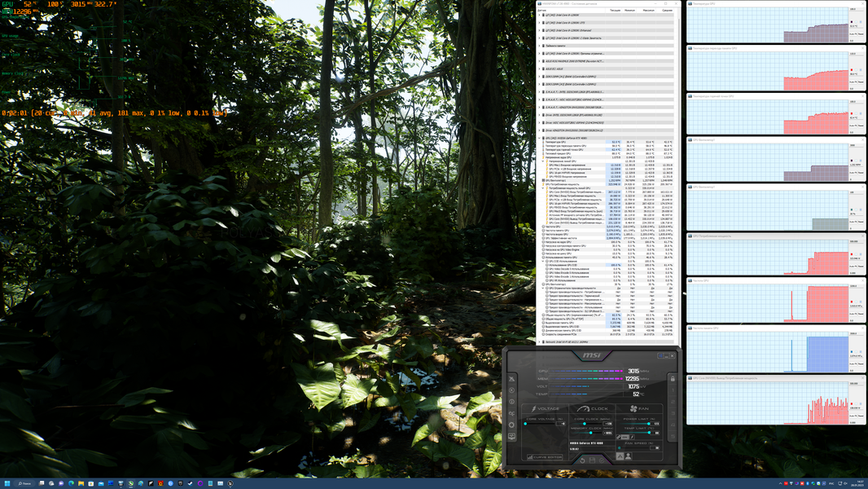Toggle fan speed Auto mode button
868x489 pixels.
(x=620, y=456)
